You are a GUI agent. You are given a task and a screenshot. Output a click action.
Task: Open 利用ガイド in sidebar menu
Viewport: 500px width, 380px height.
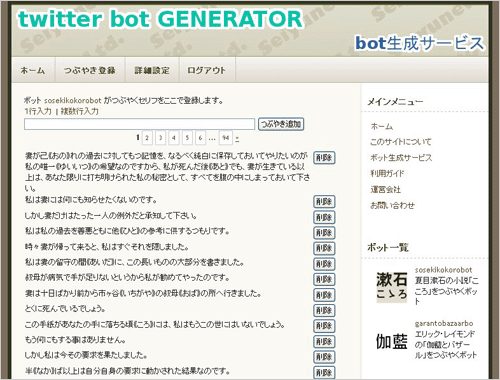pyautogui.click(x=387, y=173)
